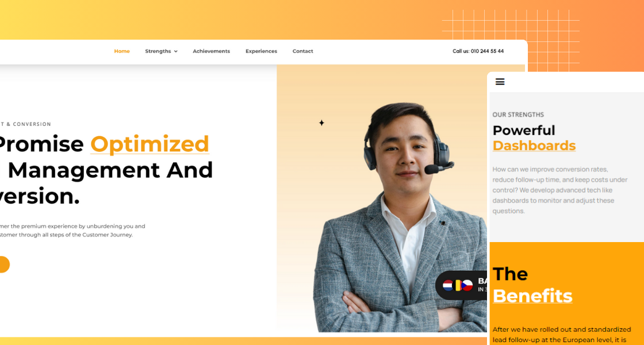
Task: Open the Contact page link
Action: point(302,51)
